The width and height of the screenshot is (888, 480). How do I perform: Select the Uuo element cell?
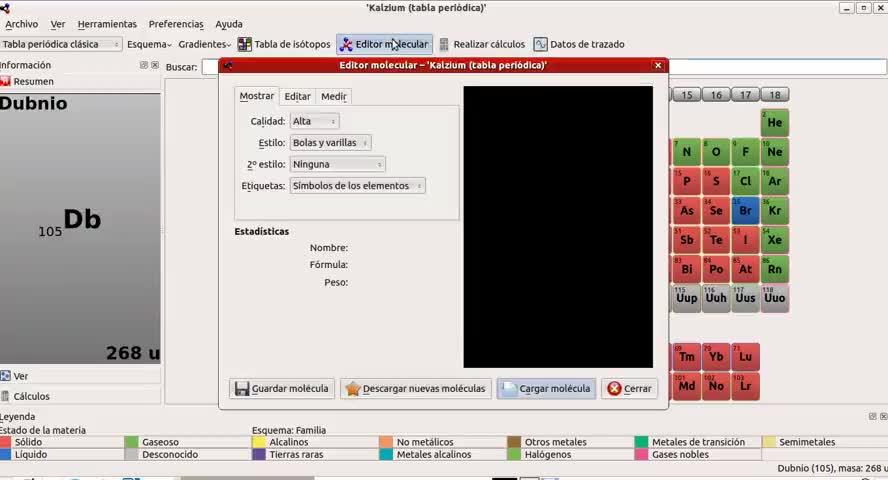coord(774,298)
